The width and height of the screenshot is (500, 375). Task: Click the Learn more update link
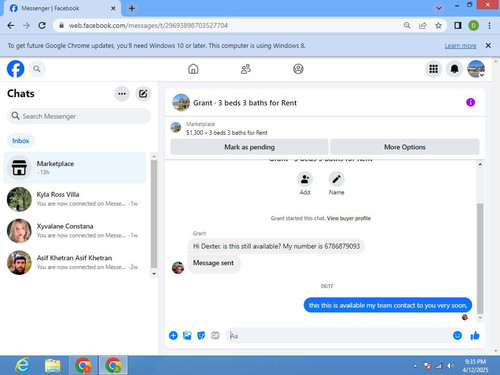(460, 46)
